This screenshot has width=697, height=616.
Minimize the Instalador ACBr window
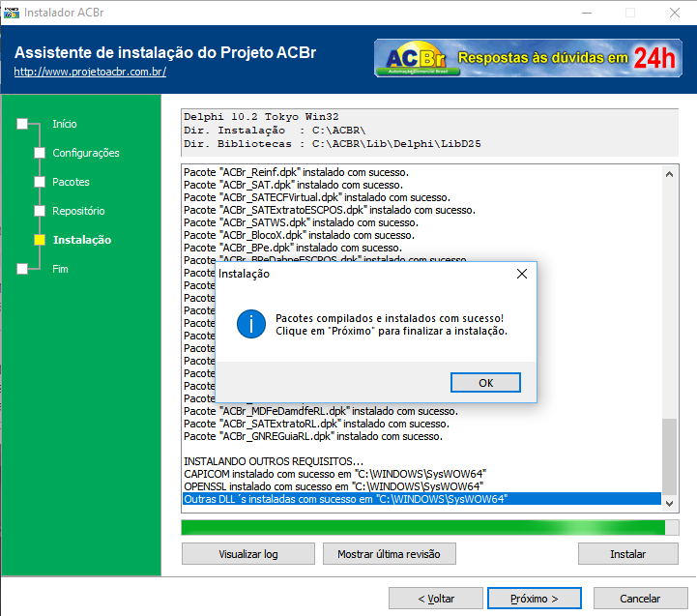[x=587, y=13]
